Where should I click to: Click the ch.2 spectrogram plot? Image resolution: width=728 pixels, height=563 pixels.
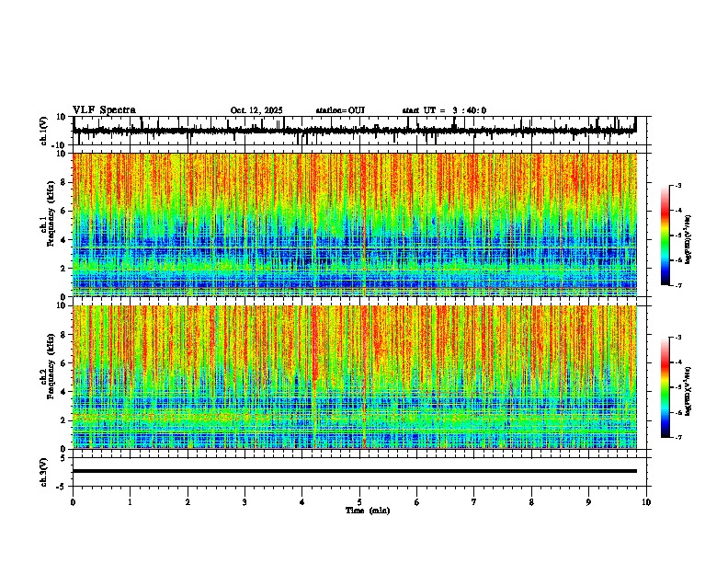pos(355,377)
